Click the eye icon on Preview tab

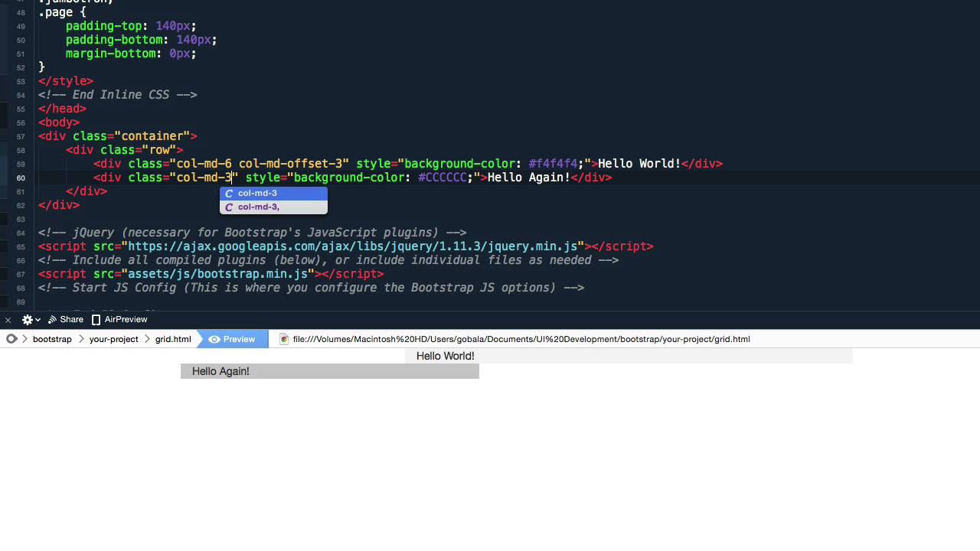(214, 339)
